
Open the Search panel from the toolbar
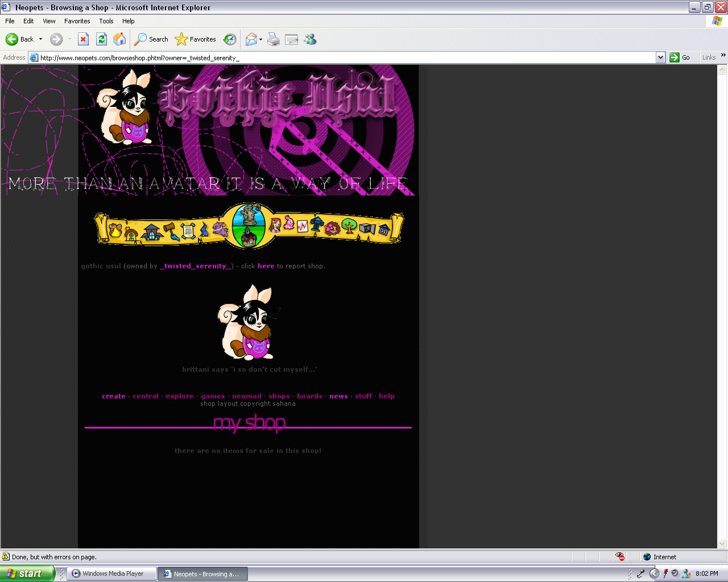coord(150,39)
